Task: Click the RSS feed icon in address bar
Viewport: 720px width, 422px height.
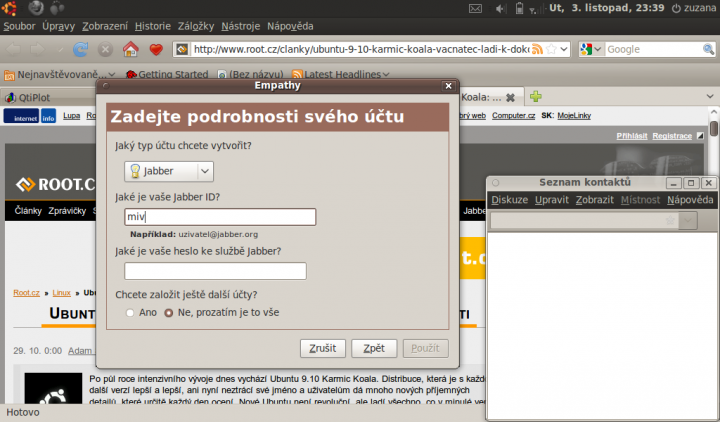Action: 537,49
